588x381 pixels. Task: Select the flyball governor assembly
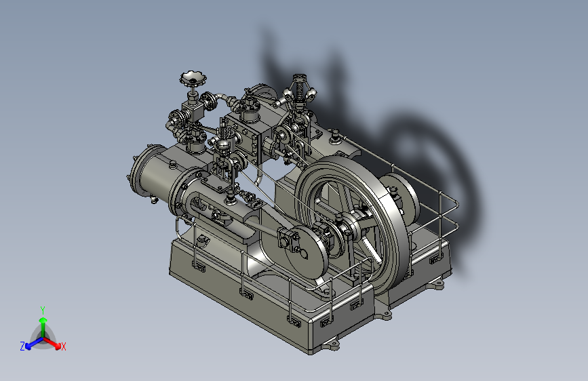click(x=298, y=91)
